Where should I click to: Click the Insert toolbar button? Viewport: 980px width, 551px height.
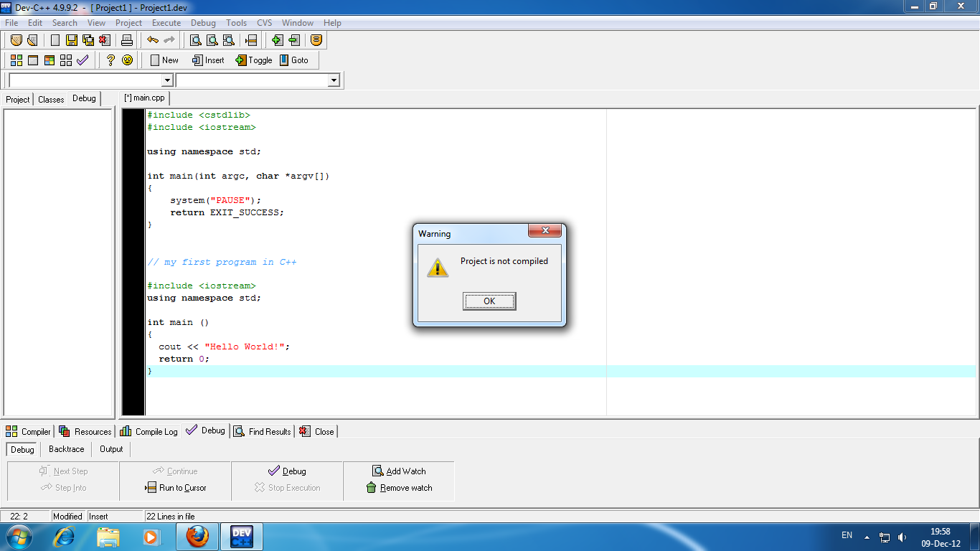pyautogui.click(x=208, y=60)
